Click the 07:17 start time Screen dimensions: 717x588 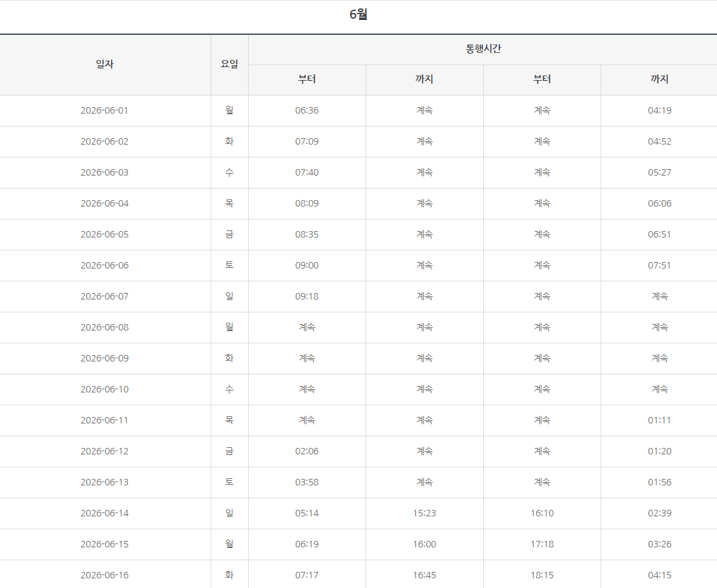(x=307, y=575)
